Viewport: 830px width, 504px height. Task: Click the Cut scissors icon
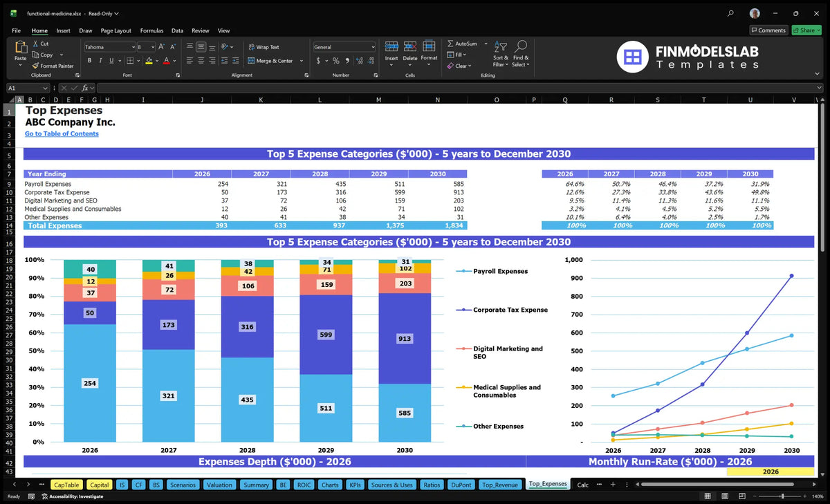[x=35, y=44]
